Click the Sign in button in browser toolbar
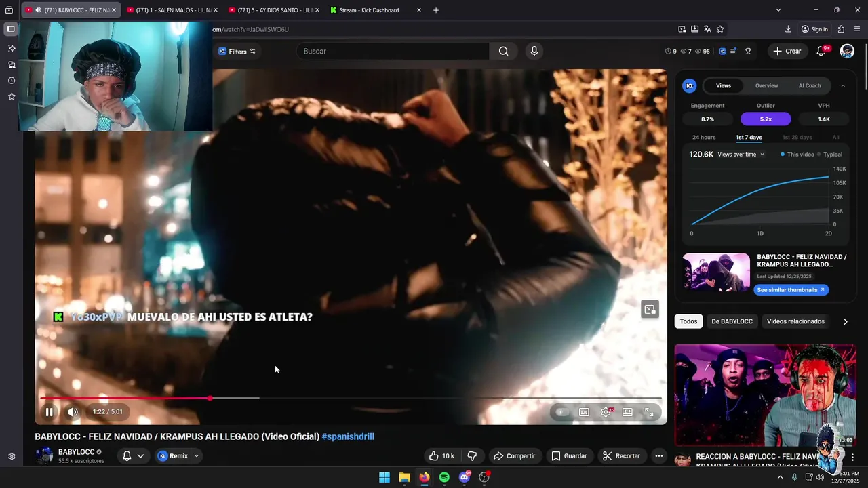The image size is (868, 488). 814,29
